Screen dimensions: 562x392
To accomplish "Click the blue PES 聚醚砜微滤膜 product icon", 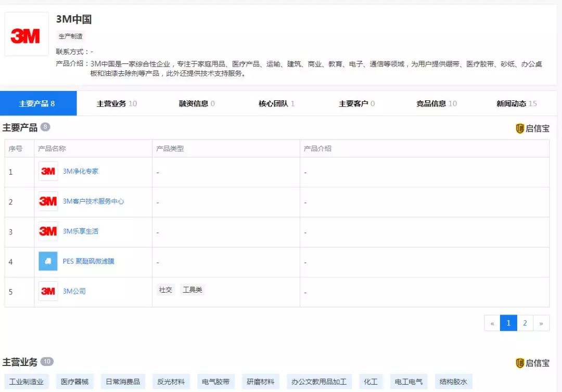I will pos(48,261).
